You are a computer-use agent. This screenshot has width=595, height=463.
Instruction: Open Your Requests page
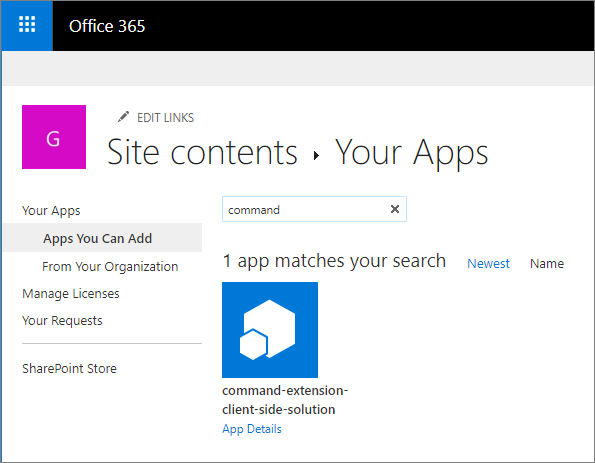pyautogui.click(x=62, y=321)
